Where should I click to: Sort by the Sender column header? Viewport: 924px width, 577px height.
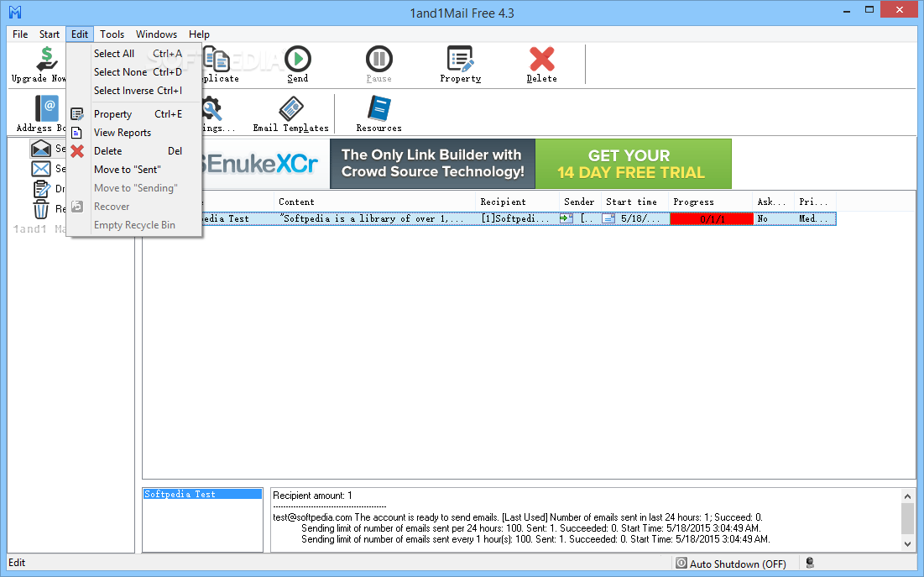click(580, 202)
